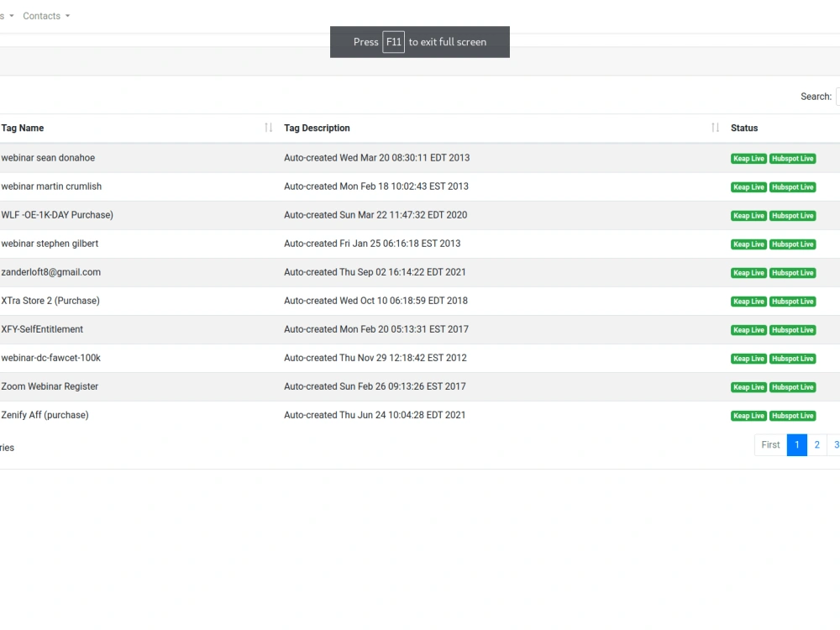This screenshot has width=840, height=630.
Task: Jump to First page button
Action: pos(770,444)
